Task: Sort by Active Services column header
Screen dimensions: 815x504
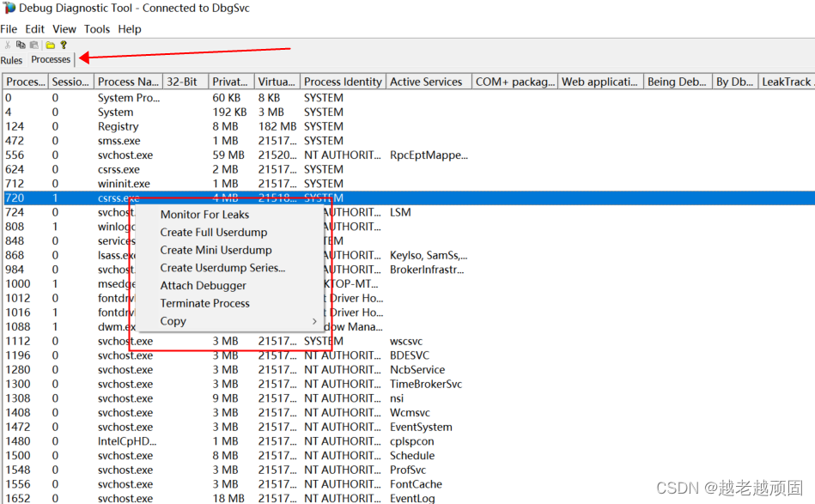Action: [429, 82]
